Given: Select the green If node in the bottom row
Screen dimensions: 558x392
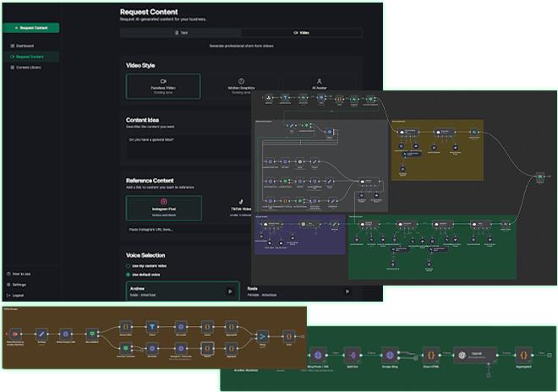Looking at the screenshot, I should [x=126, y=348].
